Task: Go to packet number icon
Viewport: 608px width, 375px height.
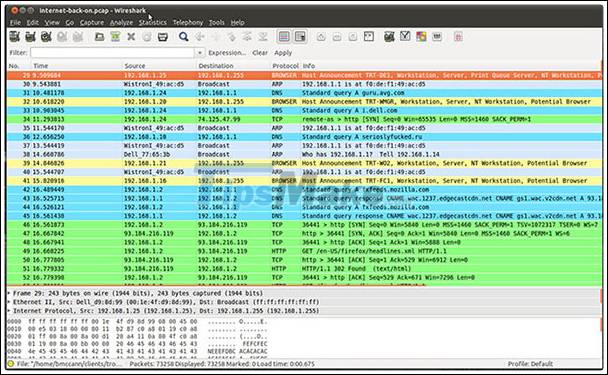Action: 231,37
